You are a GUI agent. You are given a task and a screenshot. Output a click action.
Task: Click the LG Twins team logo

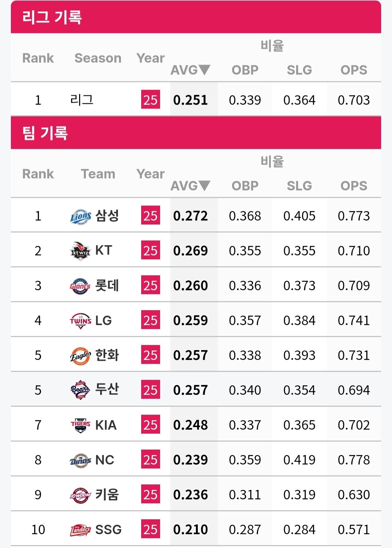coord(81,321)
